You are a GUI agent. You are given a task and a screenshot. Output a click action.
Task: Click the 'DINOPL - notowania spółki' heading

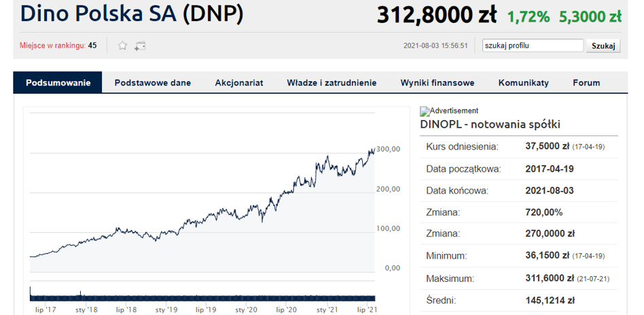(490, 124)
